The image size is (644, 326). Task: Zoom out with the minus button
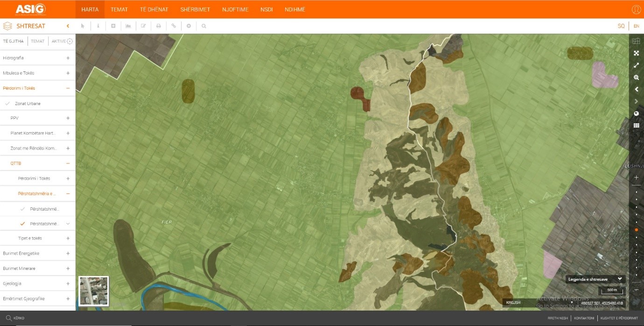pyautogui.click(x=636, y=290)
